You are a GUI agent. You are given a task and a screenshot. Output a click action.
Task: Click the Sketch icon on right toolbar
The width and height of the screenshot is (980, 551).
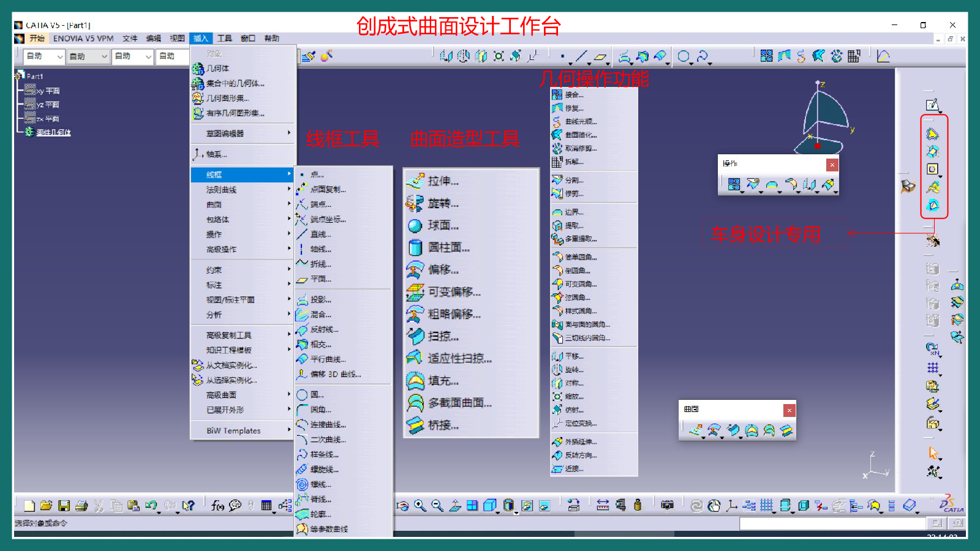[x=932, y=105]
